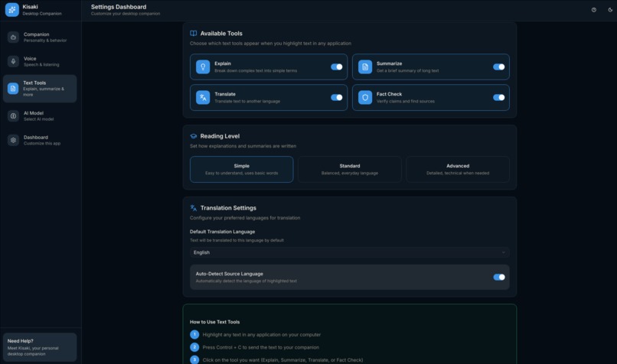
Task: Toggle Auto-Detect Source Language switch
Action: (499, 277)
